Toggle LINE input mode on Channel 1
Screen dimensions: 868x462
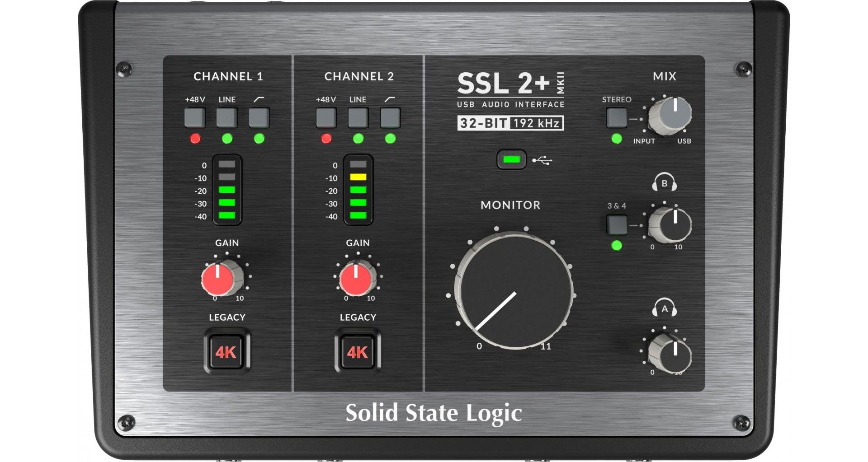coord(226,118)
